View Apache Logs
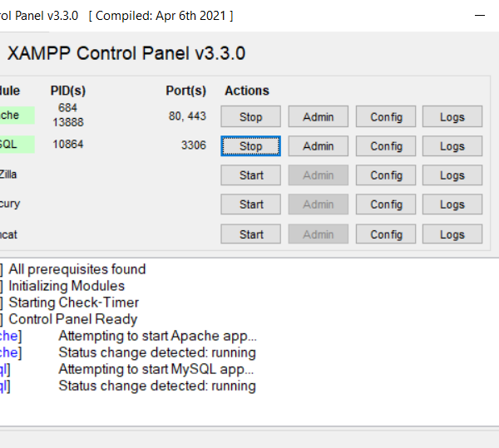Viewport: 499px width, 448px height. (x=452, y=117)
